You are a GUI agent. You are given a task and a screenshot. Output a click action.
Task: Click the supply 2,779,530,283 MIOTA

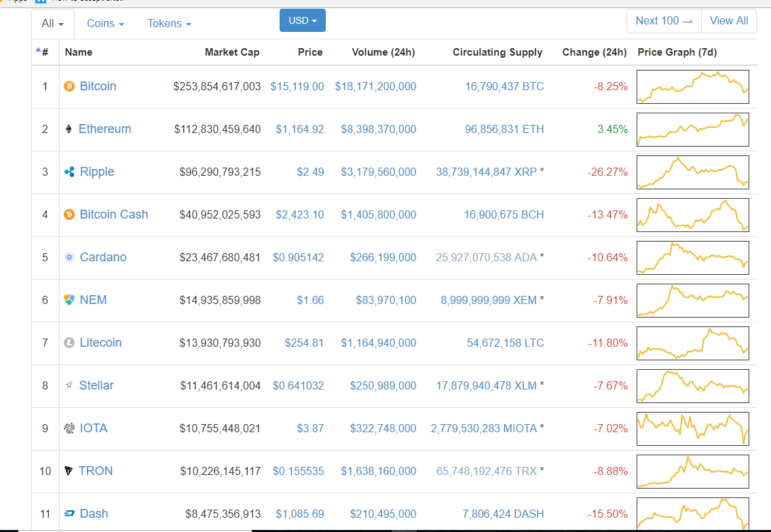pyautogui.click(x=484, y=428)
